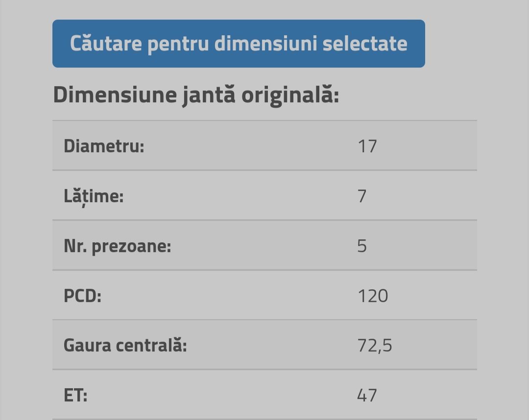
Task: Click the Nr. prezoane label
Action: pos(117,246)
